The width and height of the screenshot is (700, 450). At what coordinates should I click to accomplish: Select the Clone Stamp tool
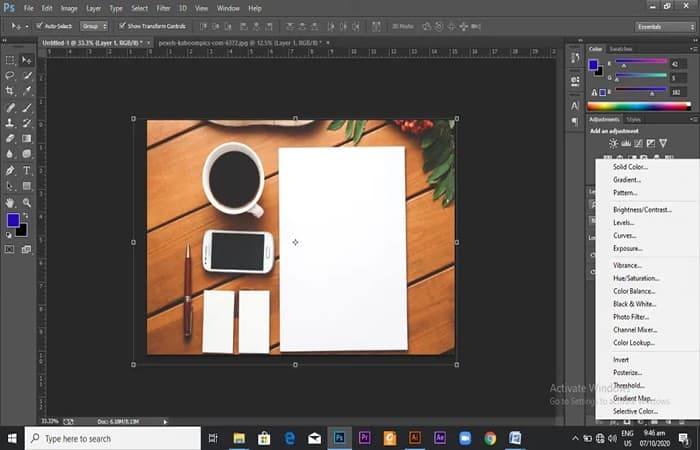[9, 123]
